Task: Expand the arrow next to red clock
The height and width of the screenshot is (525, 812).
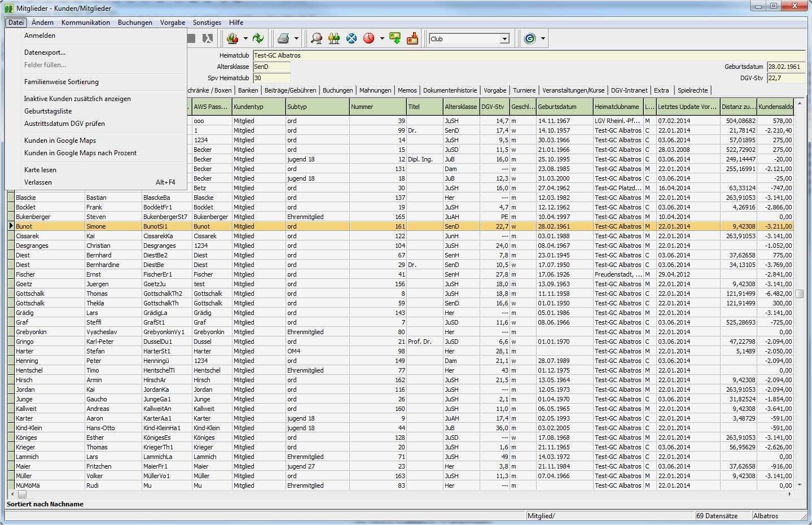Action: [382, 38]
